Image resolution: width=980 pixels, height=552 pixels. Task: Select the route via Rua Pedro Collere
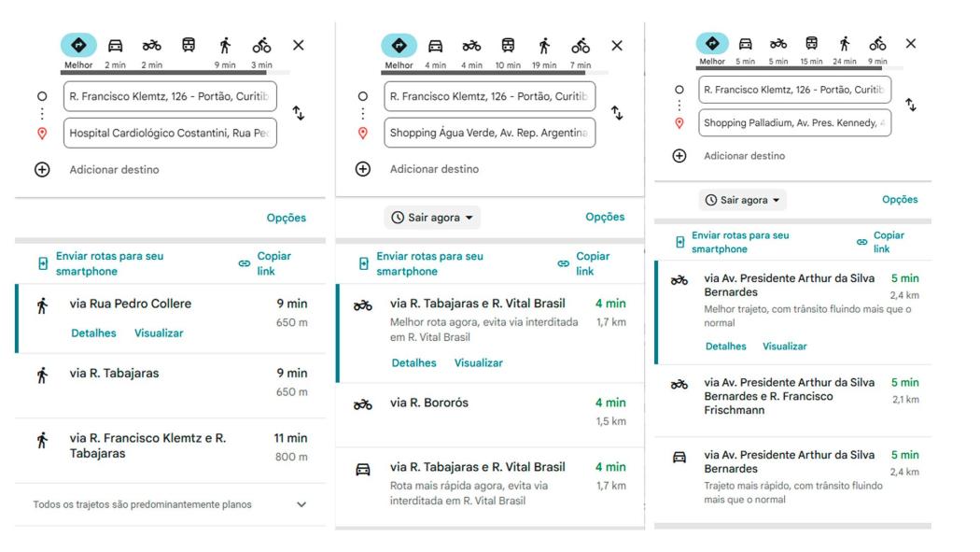click(x=131, y=304)
